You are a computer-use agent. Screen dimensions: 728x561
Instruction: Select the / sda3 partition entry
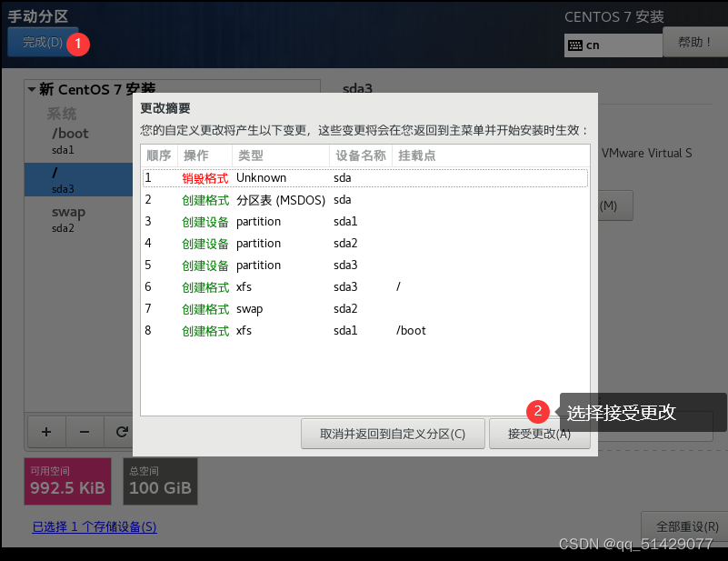(x=78, y=180)
